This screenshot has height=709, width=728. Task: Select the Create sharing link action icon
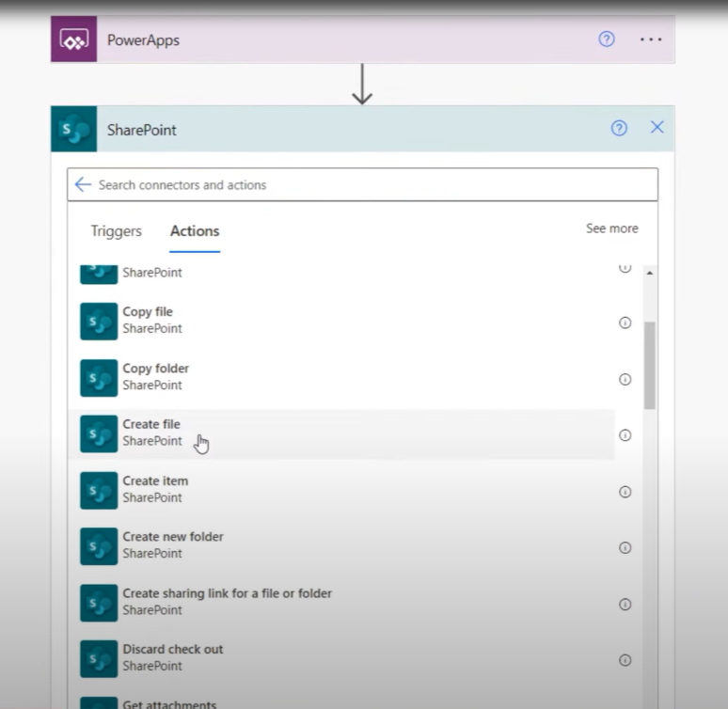[x=99, y=603]
